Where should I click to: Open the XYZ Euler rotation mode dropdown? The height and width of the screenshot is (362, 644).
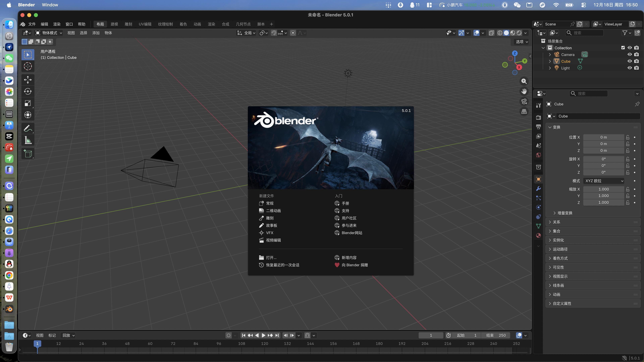click(x=604, y=181)
